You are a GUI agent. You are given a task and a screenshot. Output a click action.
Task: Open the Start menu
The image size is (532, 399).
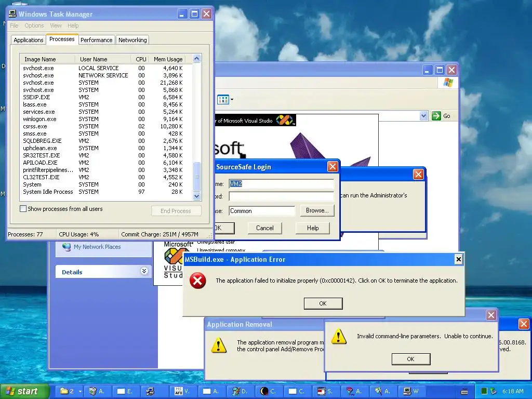tap(24, 391)
